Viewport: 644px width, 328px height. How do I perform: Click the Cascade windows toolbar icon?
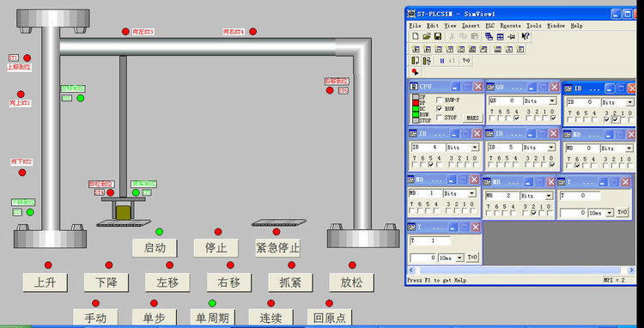pyautogui.click(x=489, y=37)
